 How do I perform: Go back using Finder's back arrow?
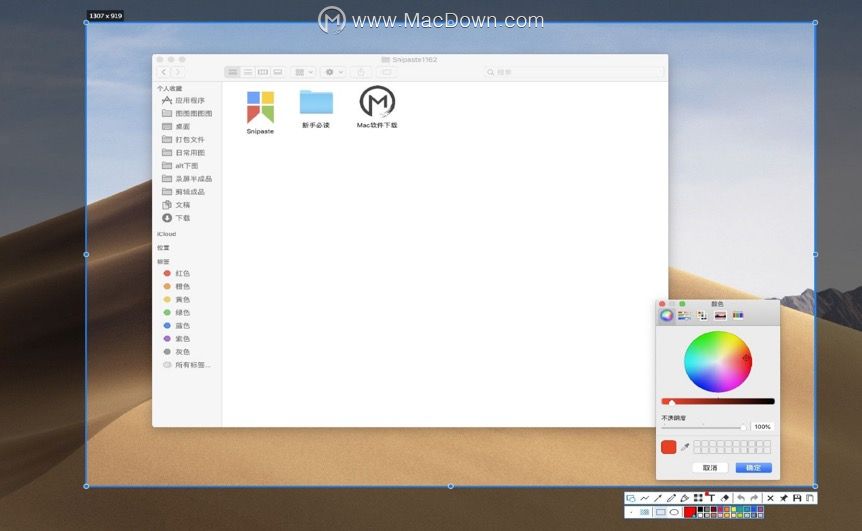(164, 72)
